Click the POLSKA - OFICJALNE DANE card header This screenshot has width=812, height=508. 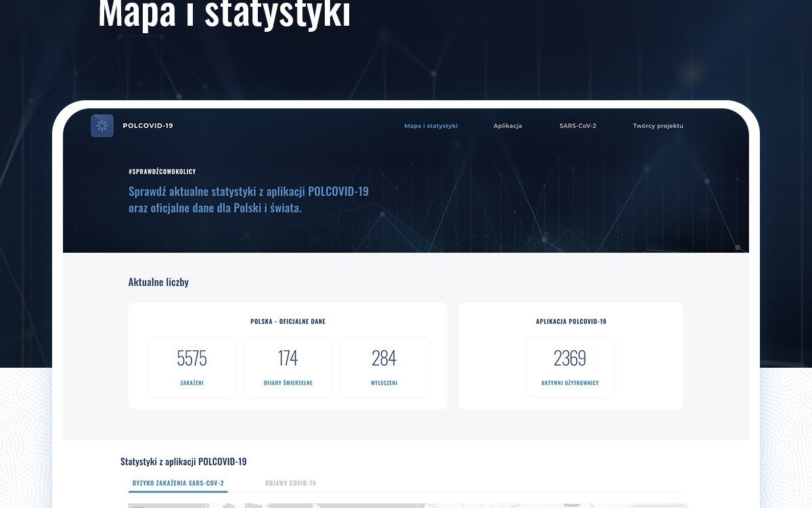pos(287,321)
